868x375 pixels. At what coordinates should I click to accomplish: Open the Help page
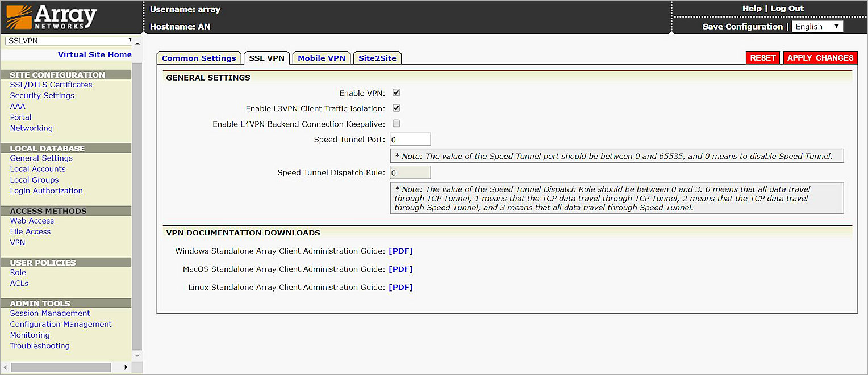click(x=752, y=8)
